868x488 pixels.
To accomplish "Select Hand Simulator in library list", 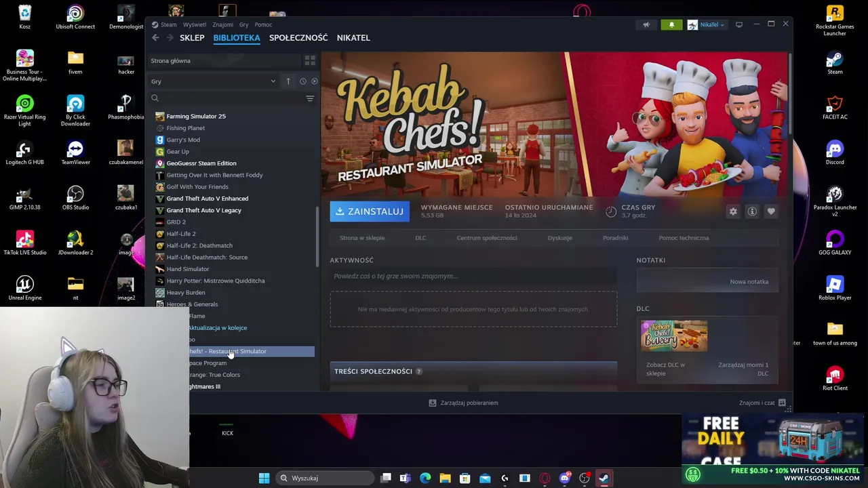I will coord(188,269).
